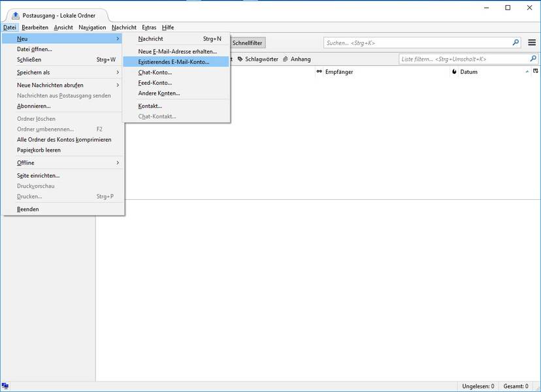Click the Anhang paperclip icon
The width and height of the screenshot is (541, 392).
[x=286, y=59]
